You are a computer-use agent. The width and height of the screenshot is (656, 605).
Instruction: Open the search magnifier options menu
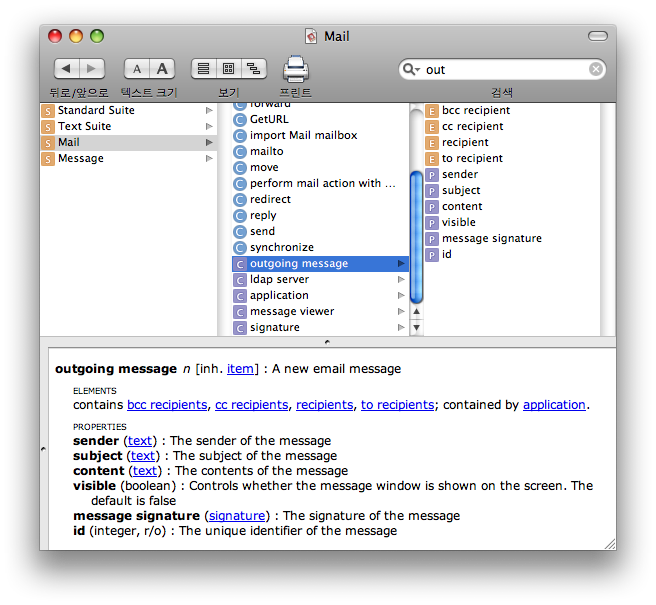pyautogui.click(x=411, y=69)
